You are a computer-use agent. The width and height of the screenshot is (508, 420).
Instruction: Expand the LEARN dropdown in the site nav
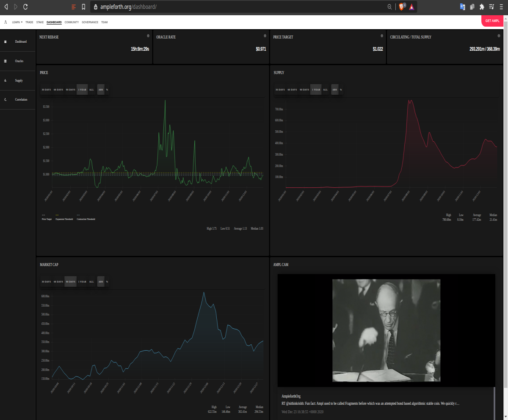point(17,22)
